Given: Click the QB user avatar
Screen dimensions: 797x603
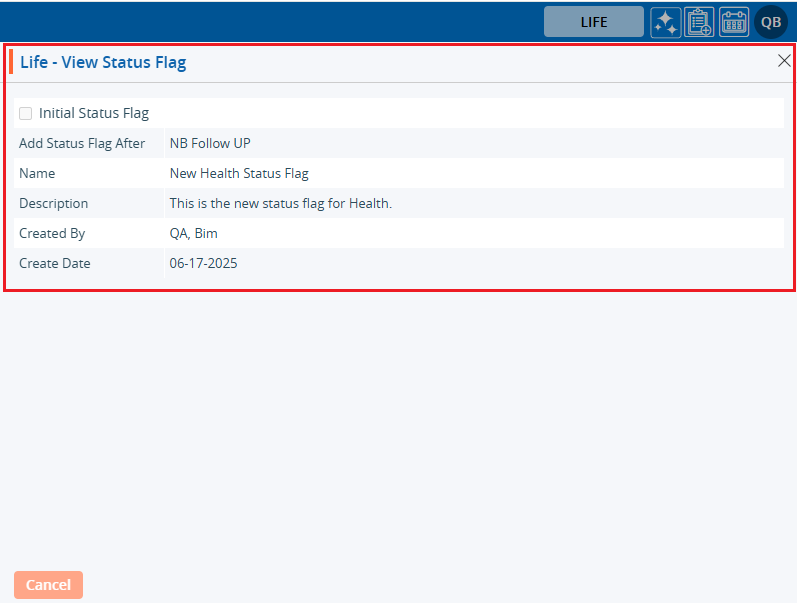Looking at the screenshot, I should 771,22.
